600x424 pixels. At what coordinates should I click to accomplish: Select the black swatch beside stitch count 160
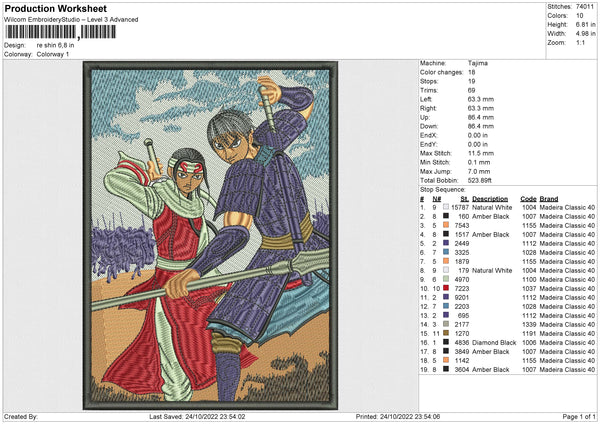pyautogui.click(x=446, y=216)
